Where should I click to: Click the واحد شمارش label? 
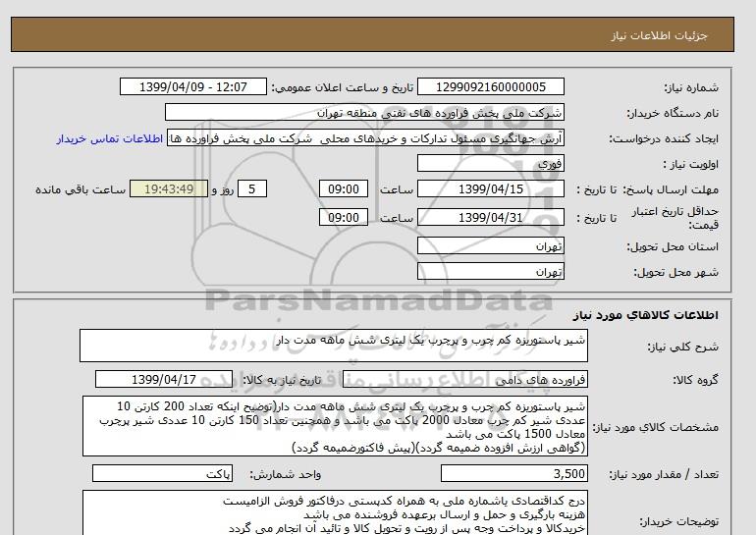tap(286, 475)
